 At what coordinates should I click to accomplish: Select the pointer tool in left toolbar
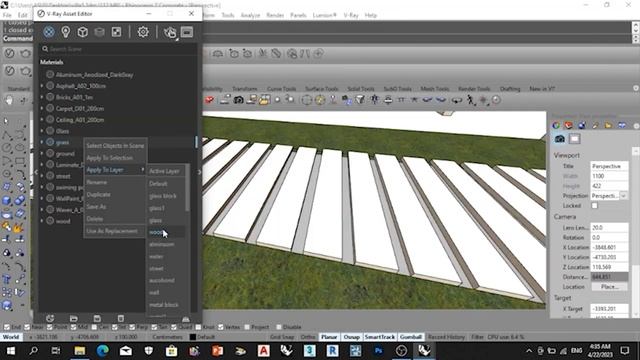click(6, 121)
